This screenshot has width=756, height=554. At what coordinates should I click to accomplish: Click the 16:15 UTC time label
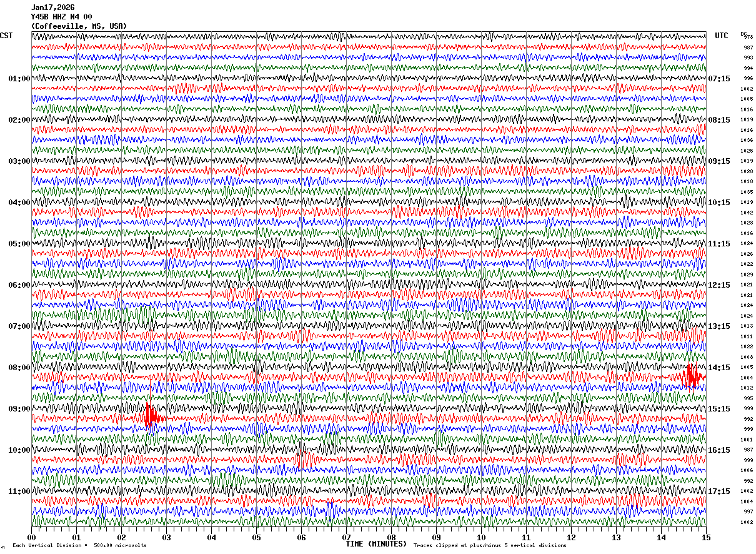point(719,450)
